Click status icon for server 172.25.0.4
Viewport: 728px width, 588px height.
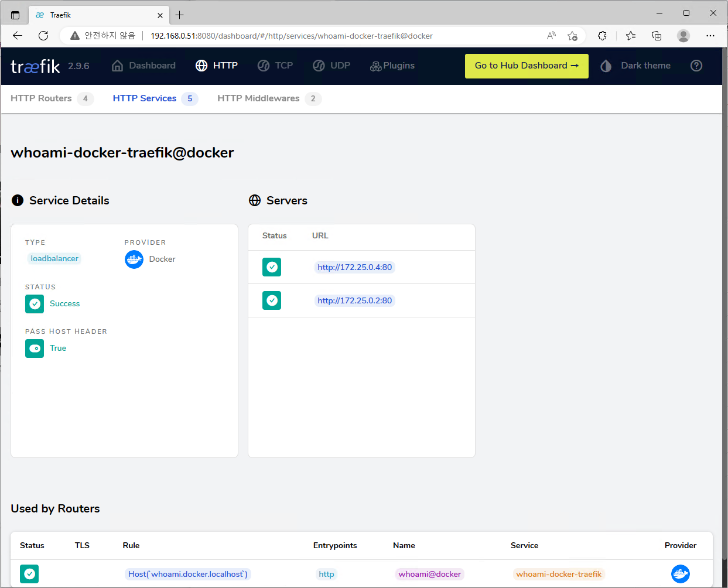click(x=272, y=267)
